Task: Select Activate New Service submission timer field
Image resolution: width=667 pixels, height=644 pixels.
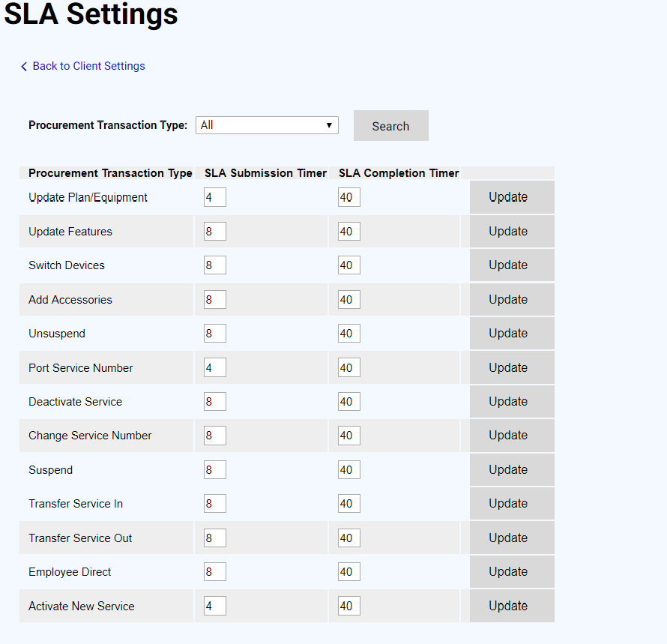Action: [x=215, y=606]
